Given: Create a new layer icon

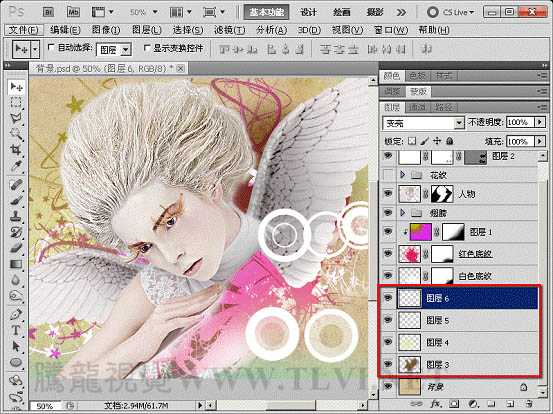Looking at the screenshot, I should click(510, 403).
